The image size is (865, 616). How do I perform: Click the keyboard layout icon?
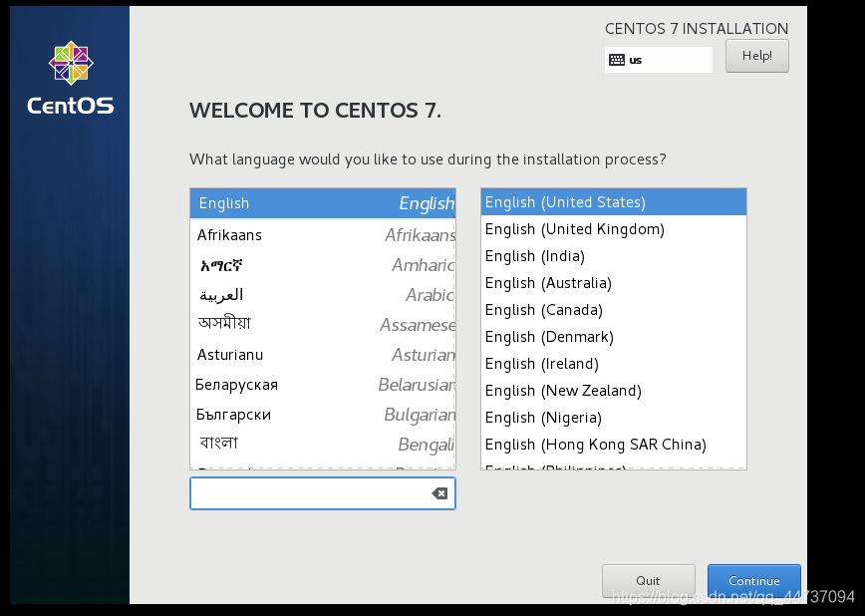point(616,60)
